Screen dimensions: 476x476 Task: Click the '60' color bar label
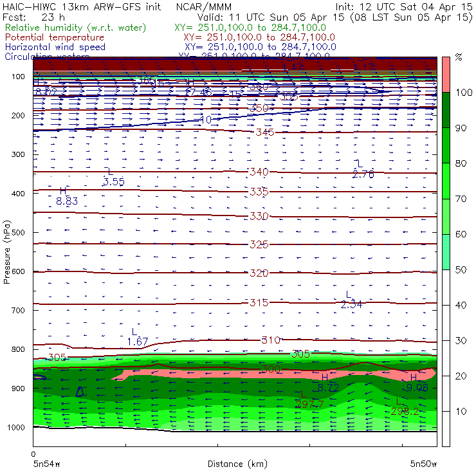tap(461, 234)
